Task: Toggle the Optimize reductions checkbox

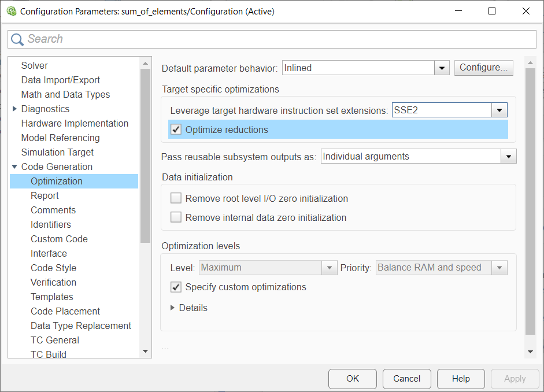Action: pyautogui.click(x=176, y=130)
